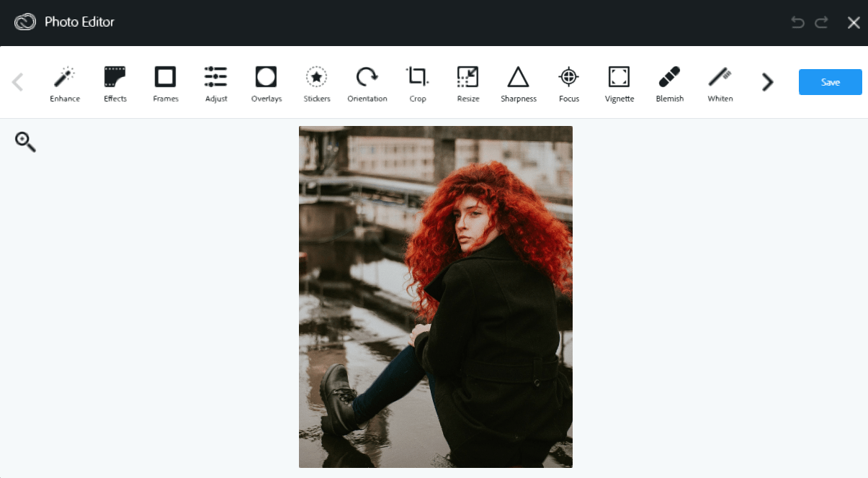The height and width of the screenshot is (478, 868).
Task: Click the photo on the canvas
Action: 435,295
